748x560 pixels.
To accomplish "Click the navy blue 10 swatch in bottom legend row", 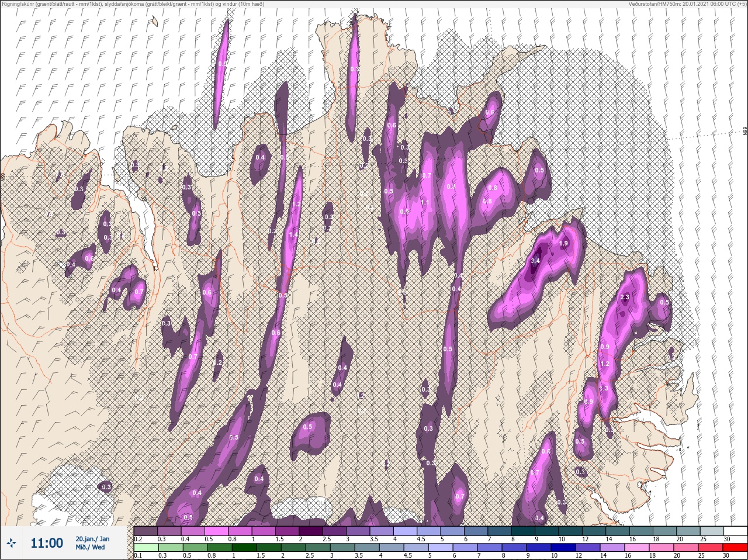I will (x=563, y=548).
